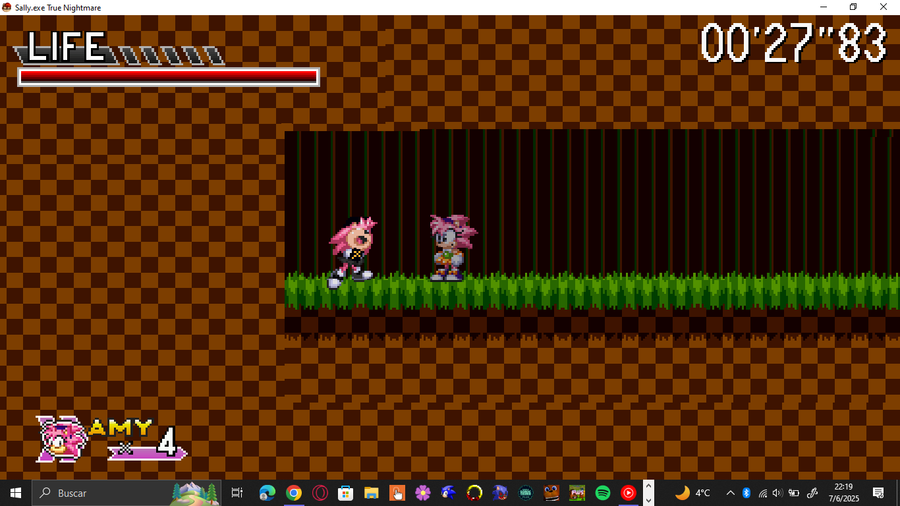Open the yellow ring character taskbar icon
The image size is (900, 506).
(x=474, y=493)
